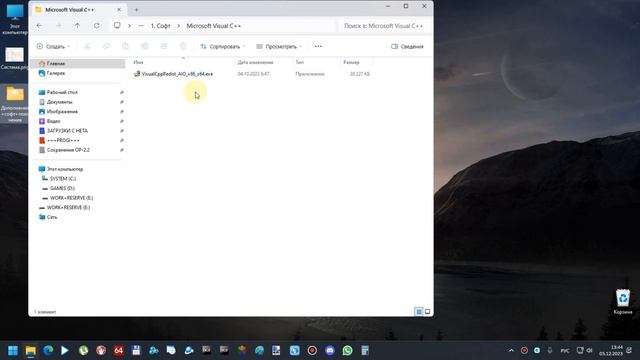Click the monitor icon in address bar
The width and height of the screenshot is (640, 360).
[x=117, y=25]
